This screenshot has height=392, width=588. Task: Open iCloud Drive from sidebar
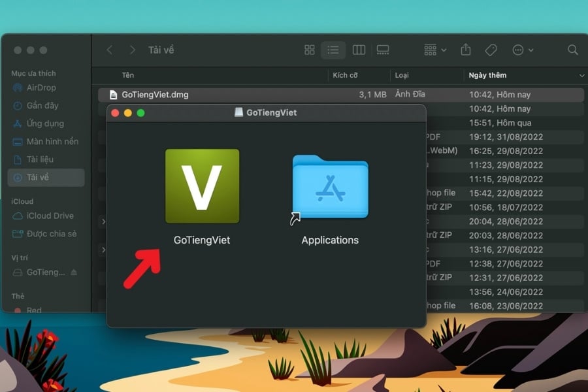pyautogui.click(x=50, y=216)
